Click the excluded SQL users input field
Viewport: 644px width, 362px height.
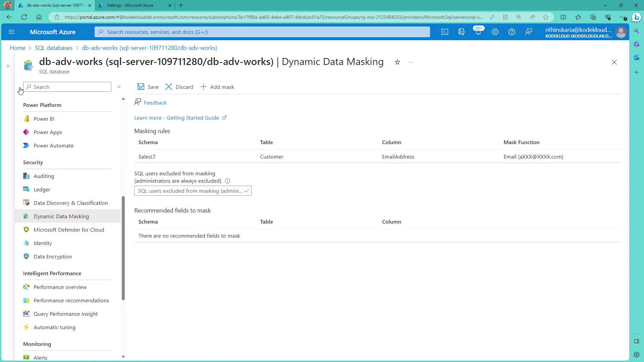pyautogui.click(x=190, y=191)
